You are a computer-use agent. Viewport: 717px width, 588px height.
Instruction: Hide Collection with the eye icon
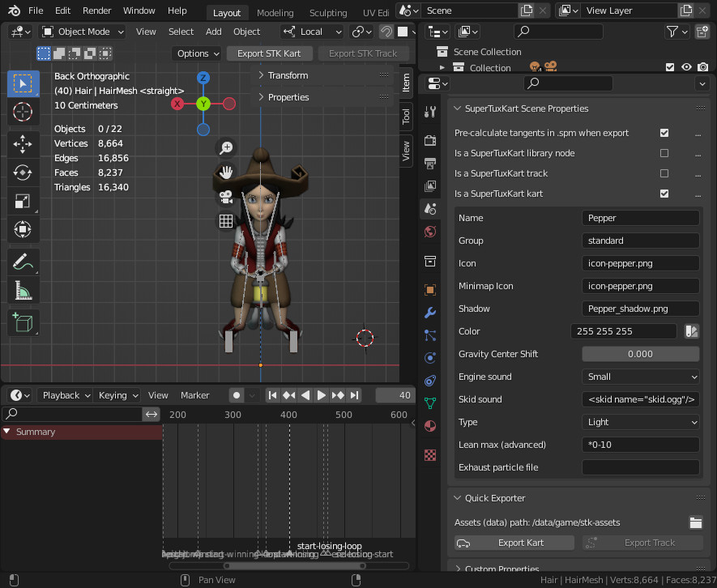click(686, 67)
